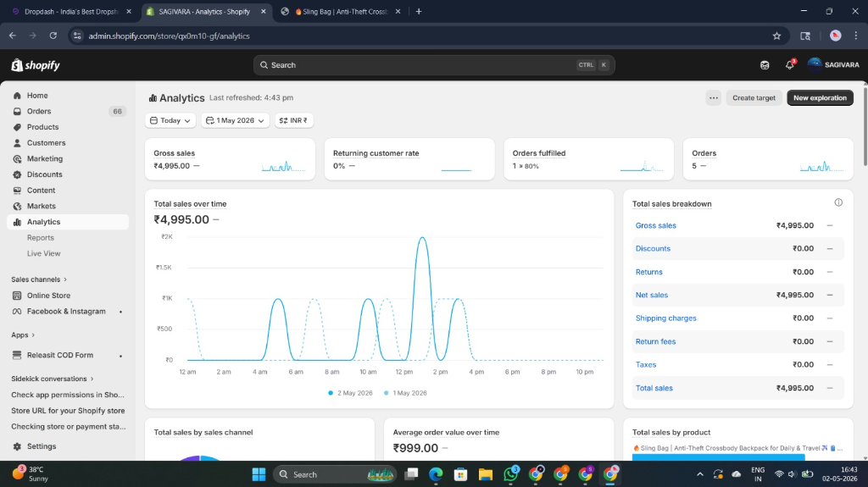Open the Discounts breakdown link
Viewport: 868px width, 487px height.
point(653,248)
